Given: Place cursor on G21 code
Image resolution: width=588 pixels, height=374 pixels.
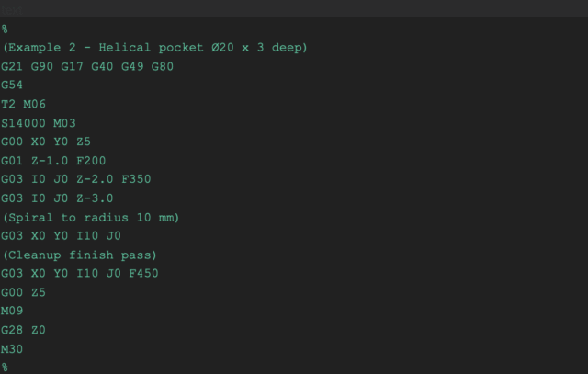Looking at the screenshot, I should (15, 66).
